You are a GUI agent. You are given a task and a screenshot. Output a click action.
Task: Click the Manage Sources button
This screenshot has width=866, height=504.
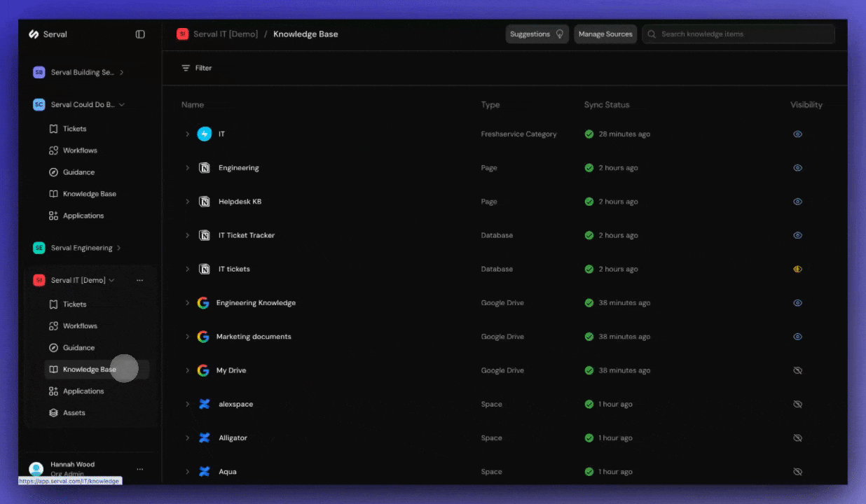pyautogui.click(x=605, y=34)
